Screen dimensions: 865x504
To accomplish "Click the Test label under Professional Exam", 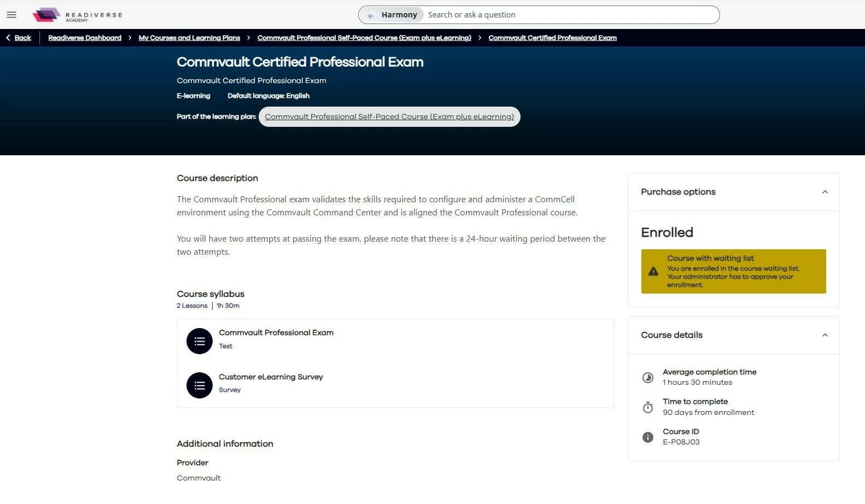I will pos(226,346).
